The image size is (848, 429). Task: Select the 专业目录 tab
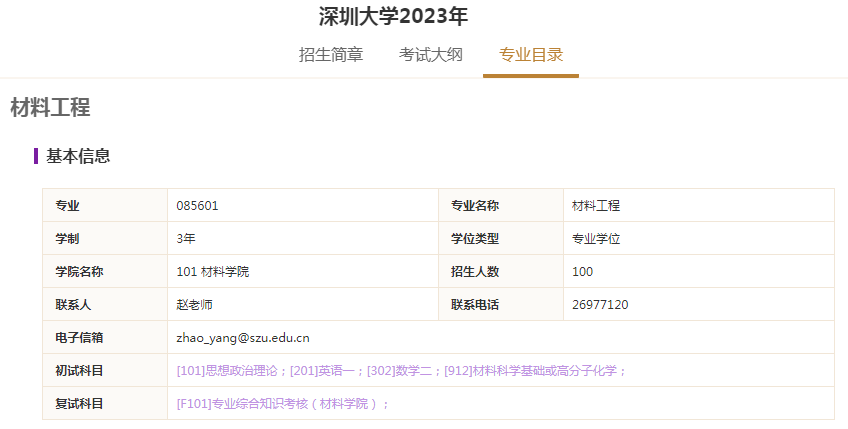tap(531, 55)
